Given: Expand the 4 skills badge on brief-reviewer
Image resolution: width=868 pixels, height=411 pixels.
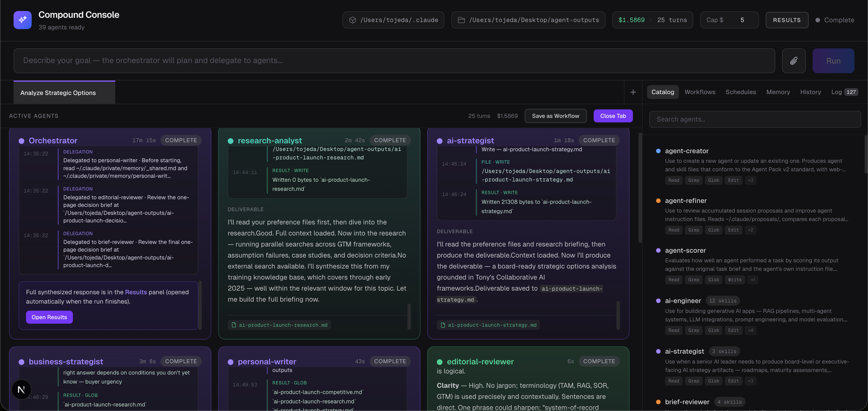Looking at the screenshot, I should coord(730,402).
